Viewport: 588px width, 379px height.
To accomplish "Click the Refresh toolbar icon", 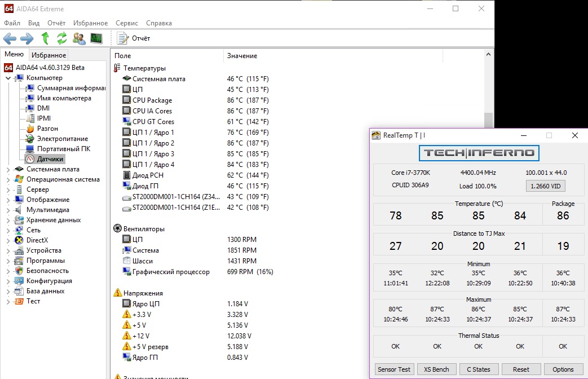I will (62, 38).
